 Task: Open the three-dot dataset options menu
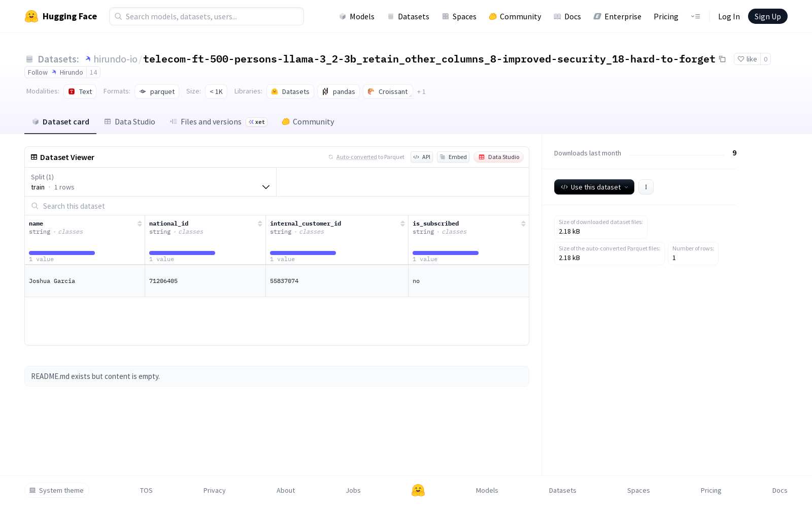[x=646, y=187]
